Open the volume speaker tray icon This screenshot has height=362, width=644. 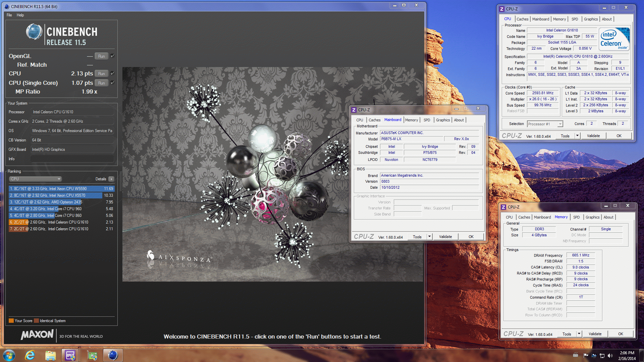click(610, 356)
